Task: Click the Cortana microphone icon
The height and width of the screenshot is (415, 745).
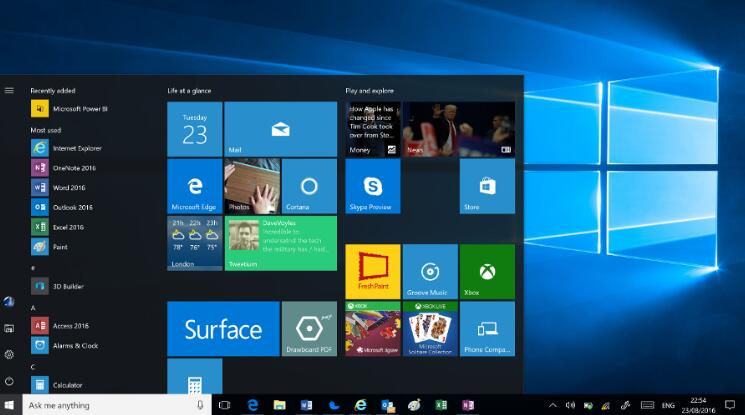Action: (200, 405)
